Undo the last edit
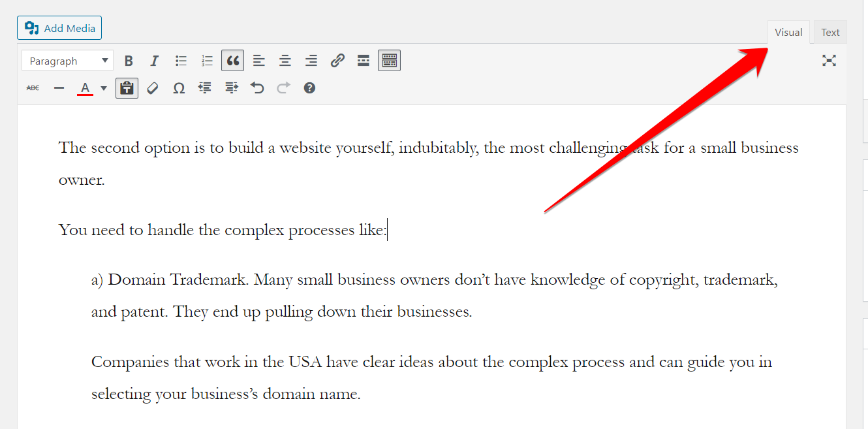This screenshot has height=429, width=868. point(257,87)
